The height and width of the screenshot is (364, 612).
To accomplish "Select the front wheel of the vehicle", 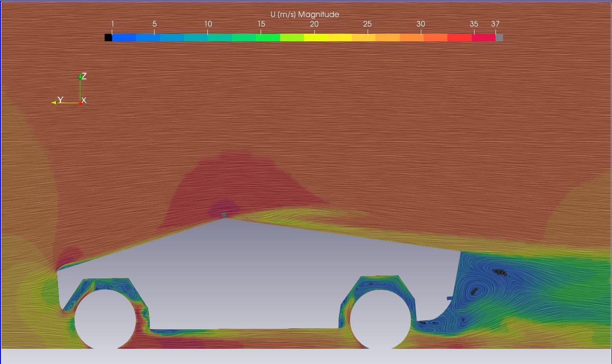I will click(105, 319).
